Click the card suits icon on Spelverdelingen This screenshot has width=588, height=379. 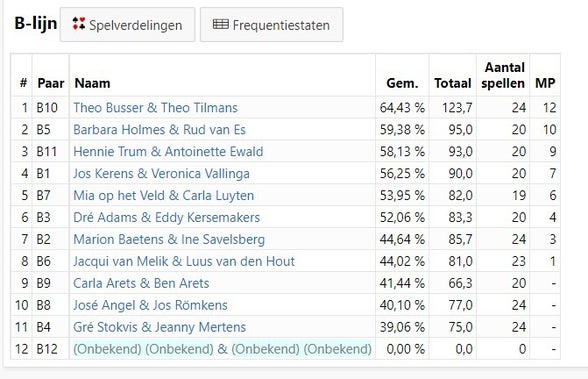pos(79,24)
